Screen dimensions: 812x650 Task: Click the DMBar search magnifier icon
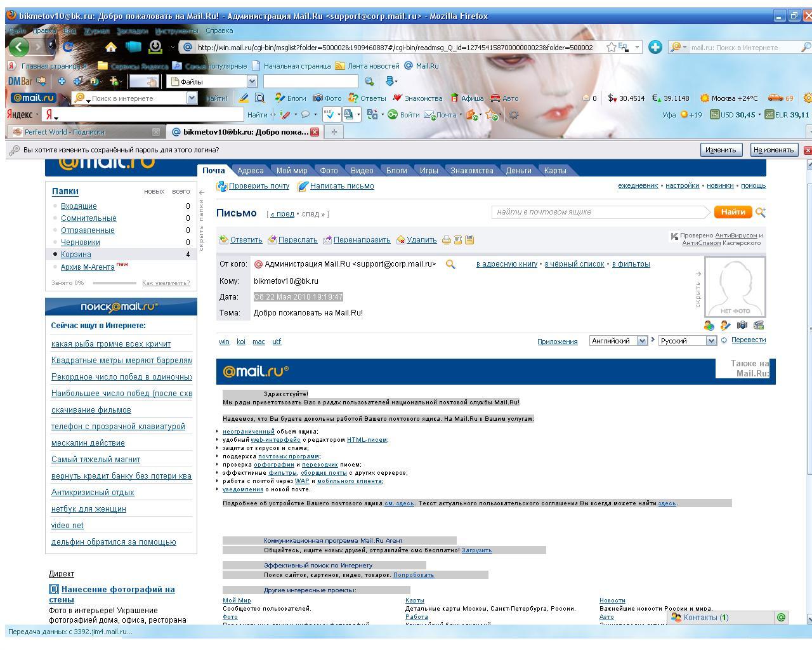369,81
